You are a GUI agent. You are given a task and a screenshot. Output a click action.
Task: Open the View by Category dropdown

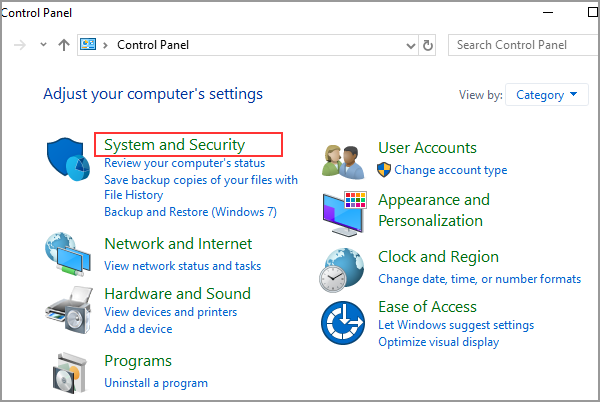[546, 94]
